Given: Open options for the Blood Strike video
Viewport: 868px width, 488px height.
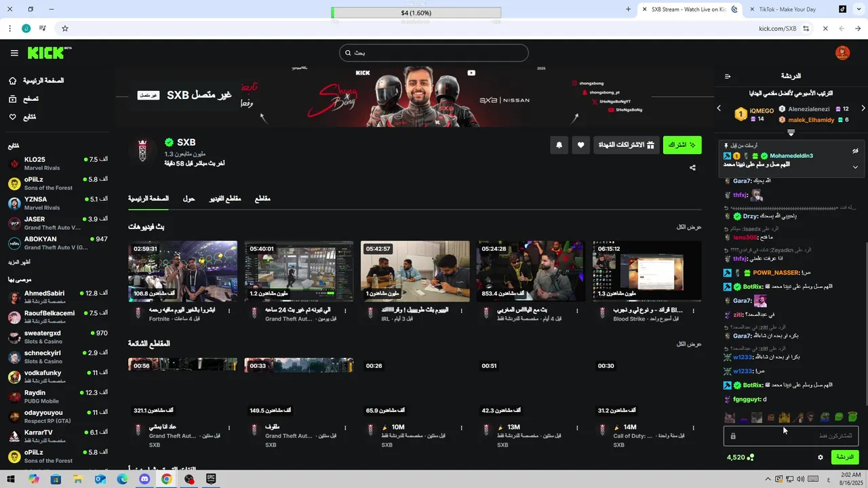Looking at the screenshot, I should coord(693,311).
